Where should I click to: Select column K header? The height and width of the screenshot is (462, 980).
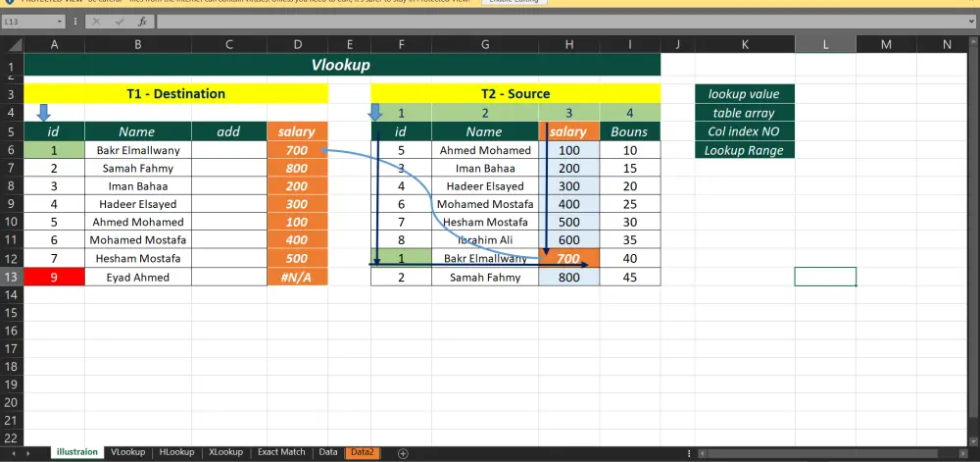(745, 44)
